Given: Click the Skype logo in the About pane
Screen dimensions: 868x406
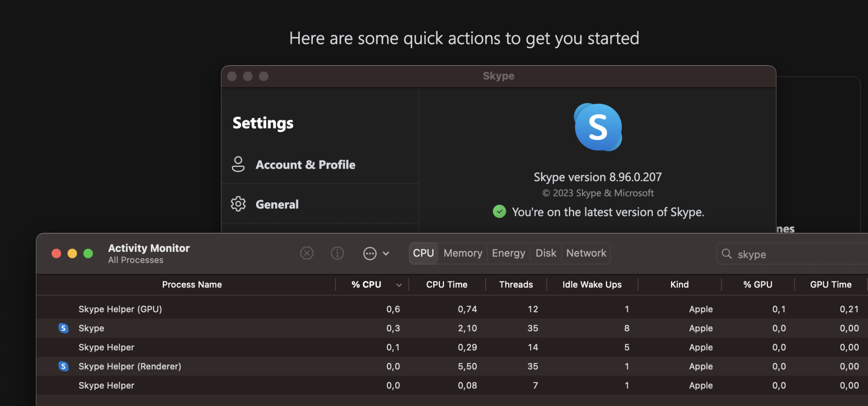Looking at the screenshot, I should coord(598,127).
